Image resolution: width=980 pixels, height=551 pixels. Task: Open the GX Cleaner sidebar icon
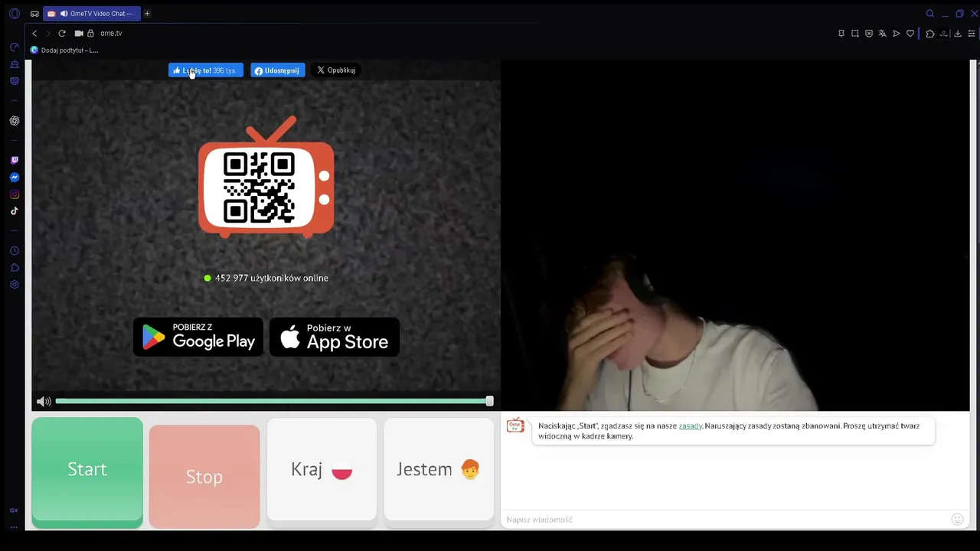point(15,64)
